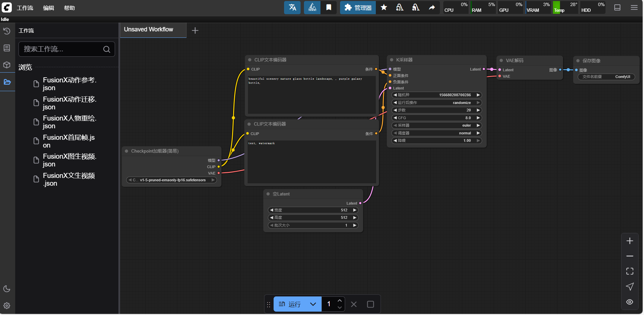Increment batch count up arrow

340,300
